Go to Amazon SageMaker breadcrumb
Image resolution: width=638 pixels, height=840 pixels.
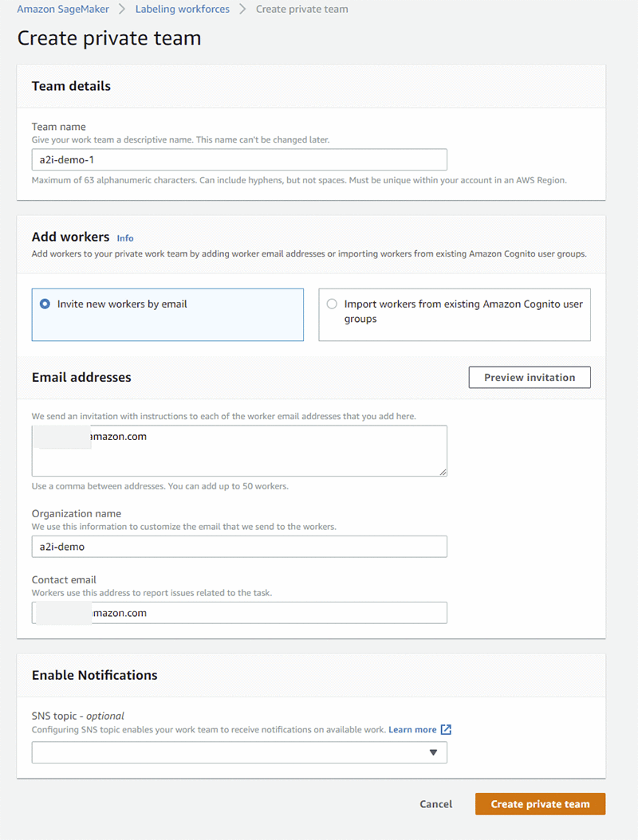62,10
